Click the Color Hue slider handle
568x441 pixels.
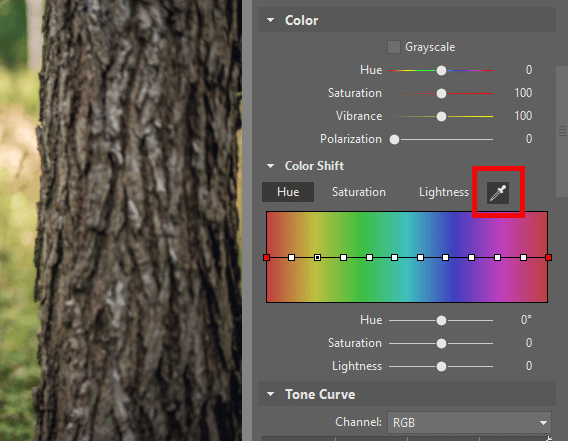point(441,70)
